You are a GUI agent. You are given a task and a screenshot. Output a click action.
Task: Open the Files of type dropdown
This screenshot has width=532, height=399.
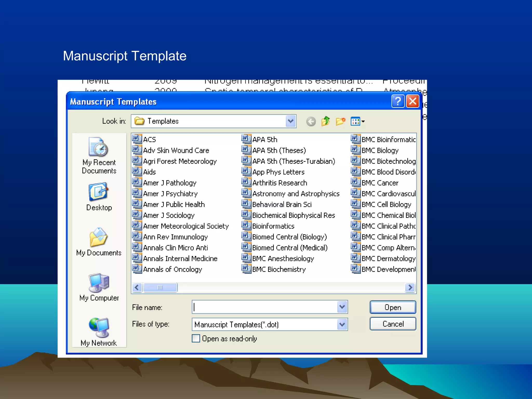coord(342,324)
